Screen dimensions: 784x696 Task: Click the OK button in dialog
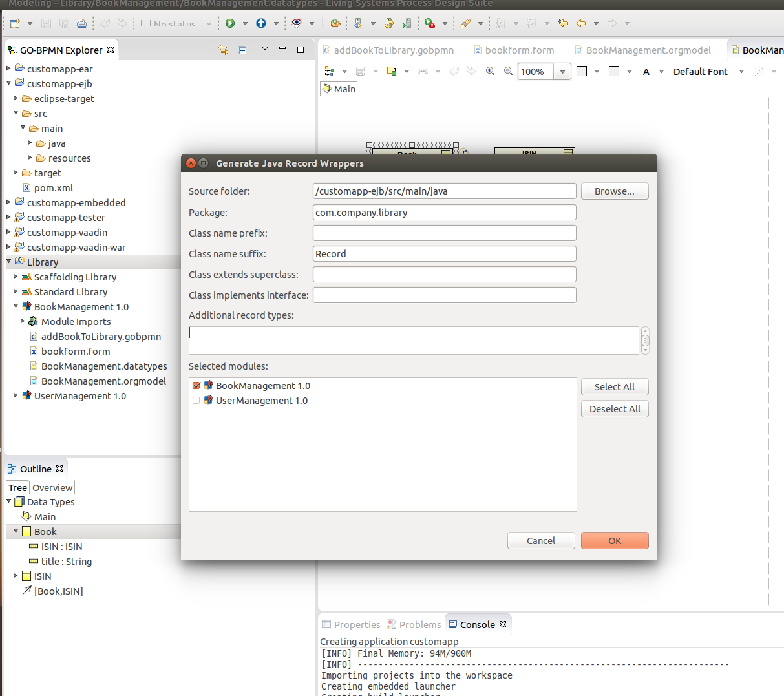[x=615, y=541]
